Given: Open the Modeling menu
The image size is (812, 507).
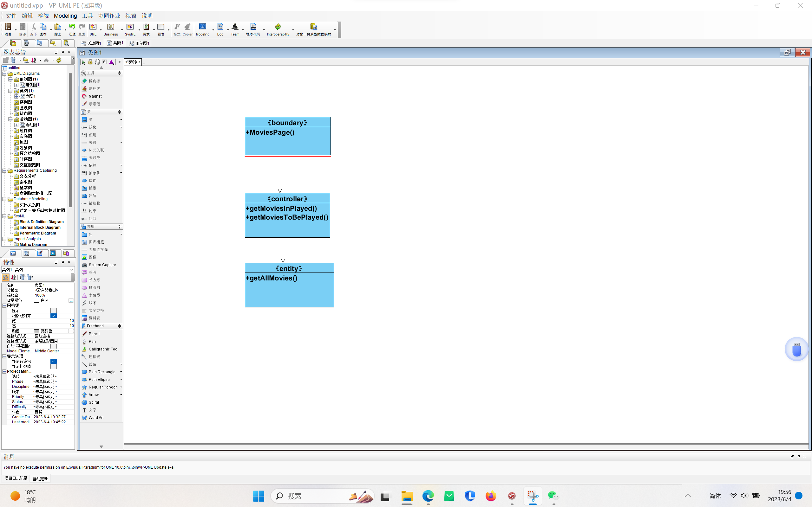Looking at the screenshot, I should click(65, 16).
